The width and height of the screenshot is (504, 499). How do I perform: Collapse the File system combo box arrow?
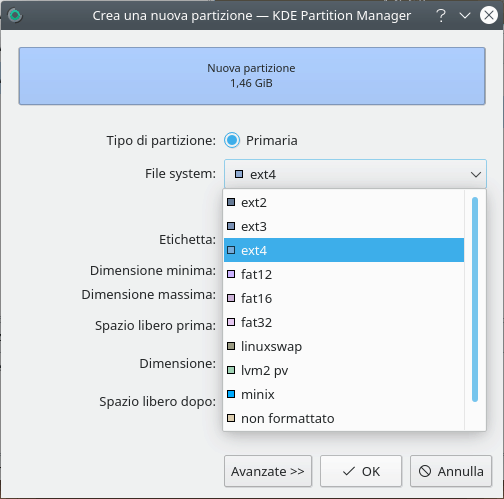(x=476, y=174)
